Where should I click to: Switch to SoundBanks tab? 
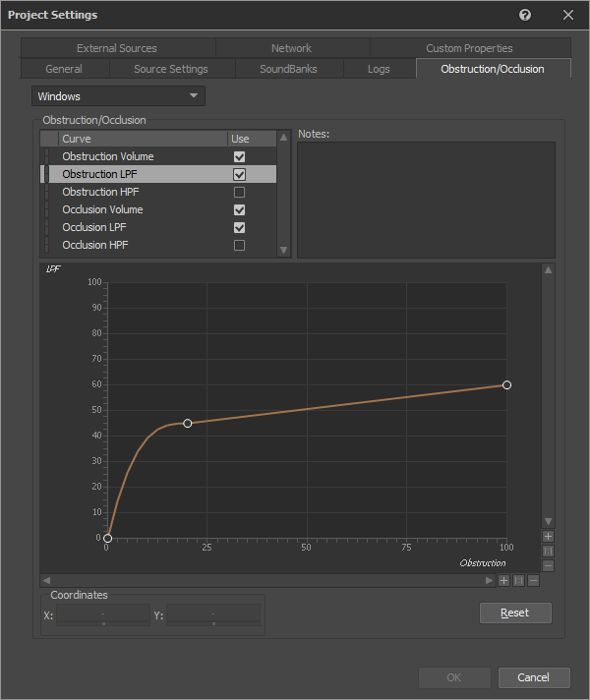pos(288,69)
